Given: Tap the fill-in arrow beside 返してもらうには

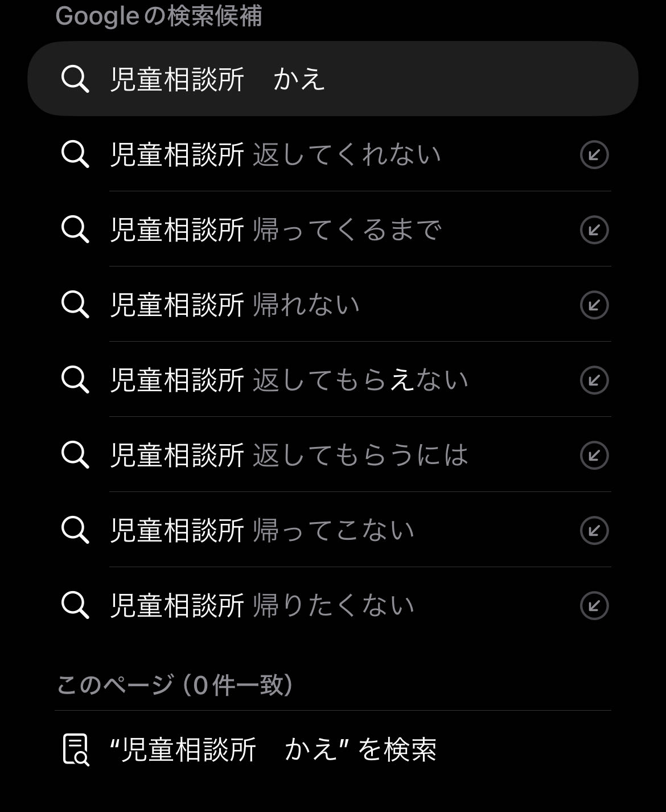Looking at the screenshot, I should coord(594,456).
